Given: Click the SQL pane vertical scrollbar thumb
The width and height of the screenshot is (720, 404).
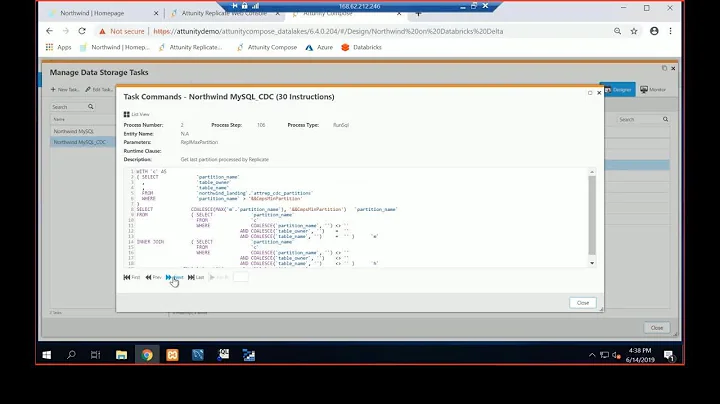Looking at the screenshot, I should tap(592, 215).
